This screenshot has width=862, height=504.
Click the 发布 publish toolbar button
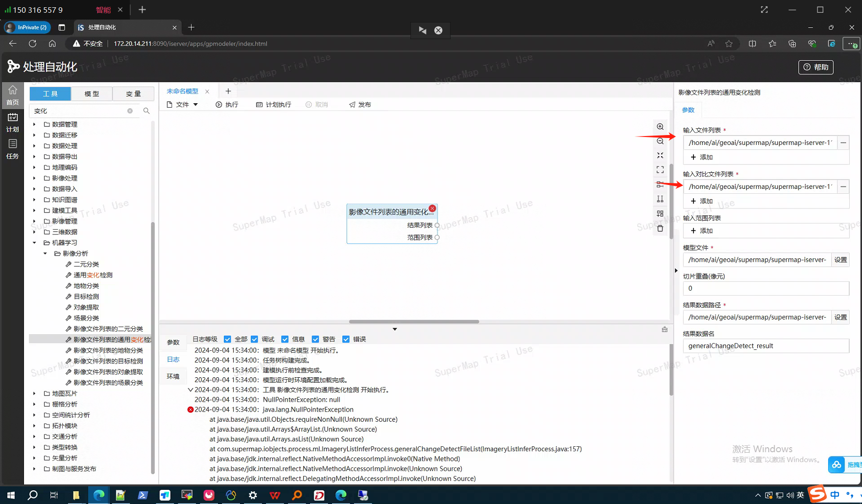point(360,105)
